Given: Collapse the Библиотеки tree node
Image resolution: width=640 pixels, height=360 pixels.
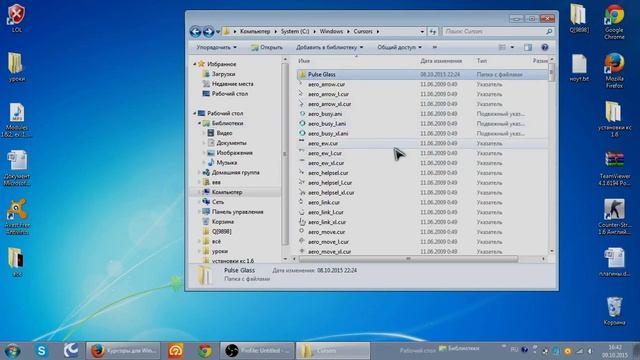Looking at the screenshot, I should pyautogui.click(x=200, y=123).
